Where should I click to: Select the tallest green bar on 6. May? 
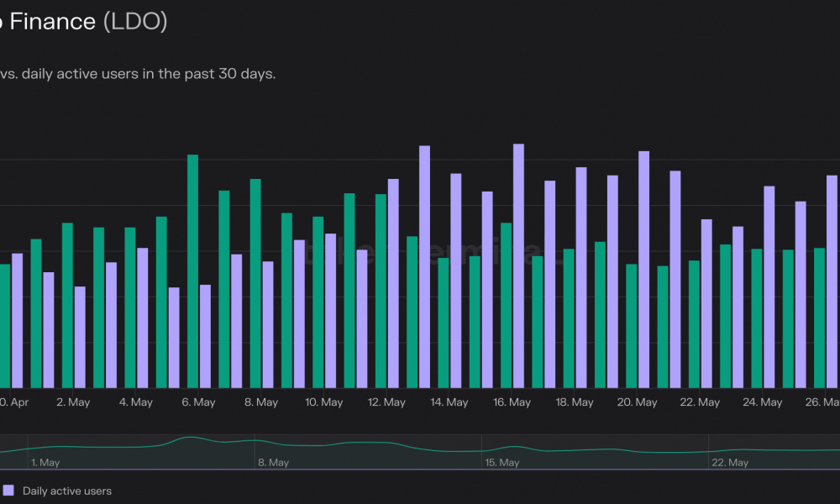point(193,271)
